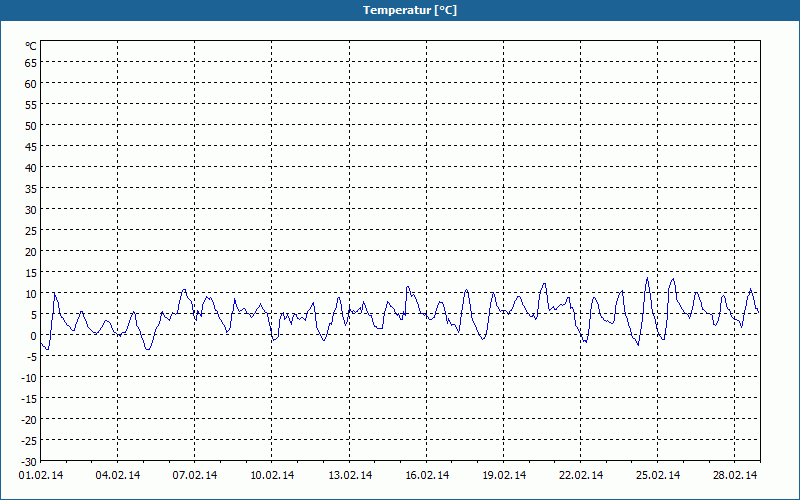Screen dimensions: 800x500
Task: Click the 20 y-axis label
Action: [31, 252]
